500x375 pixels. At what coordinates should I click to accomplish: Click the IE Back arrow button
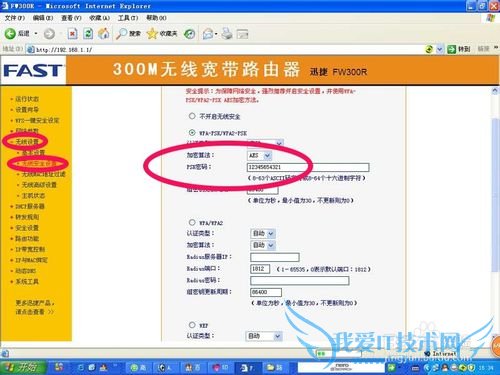click(10, 33)
